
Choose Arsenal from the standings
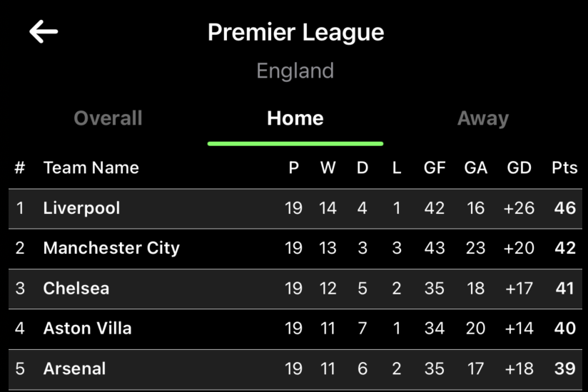[x=75, y=368]
